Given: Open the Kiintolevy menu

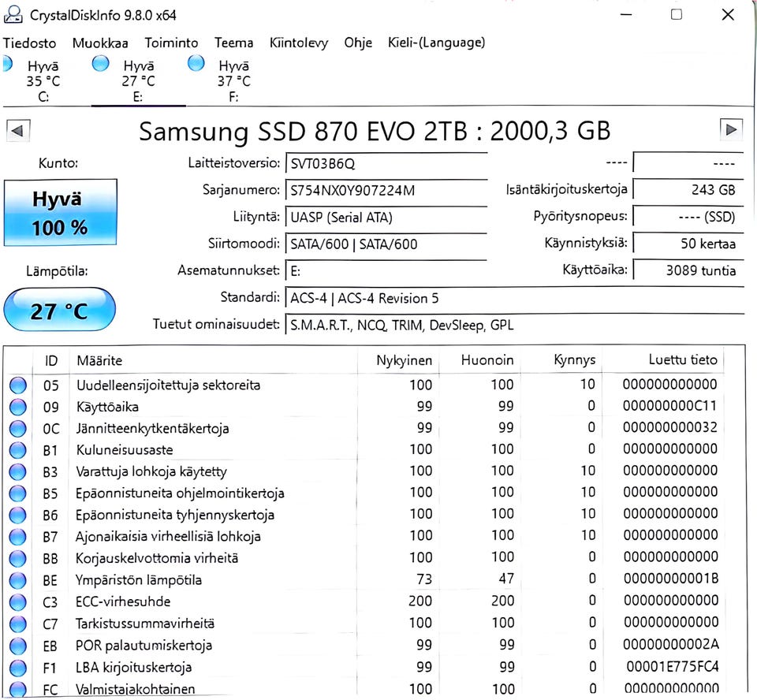Looking at the screenshot, I should 299,43.
